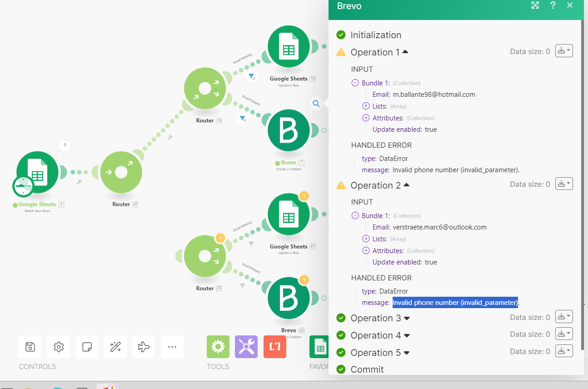Click Invalid phone number message in Operation 1

coord(456,170)
